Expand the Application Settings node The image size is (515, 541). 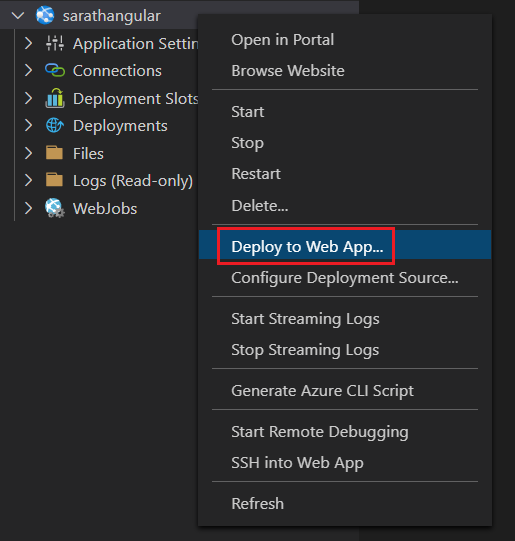point(29,43)
